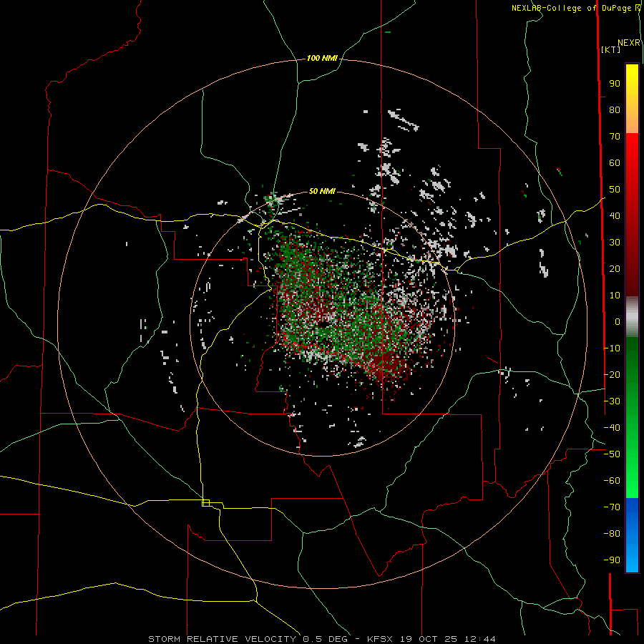Select the '[KT]' units label
Image resolution: width=644 pixels, height=644 pixels.
tap(610, 49)
